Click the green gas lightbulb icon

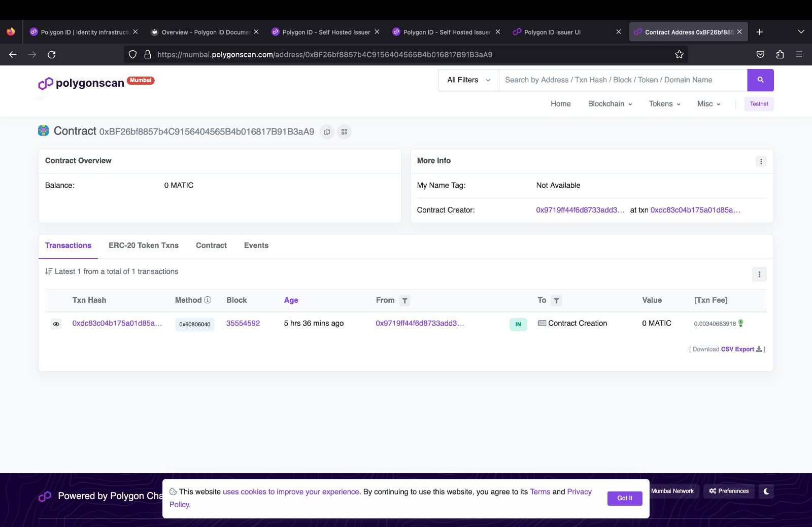click(740, 323)
